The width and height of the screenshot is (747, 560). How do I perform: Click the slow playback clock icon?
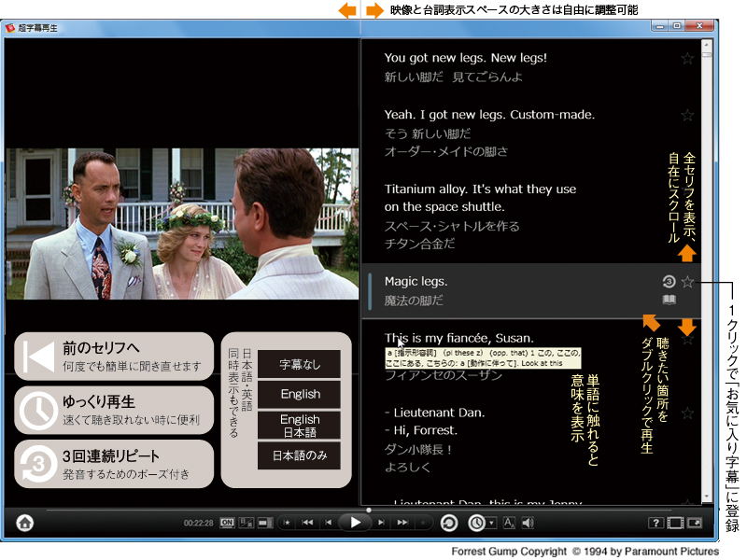click(476, 523)
